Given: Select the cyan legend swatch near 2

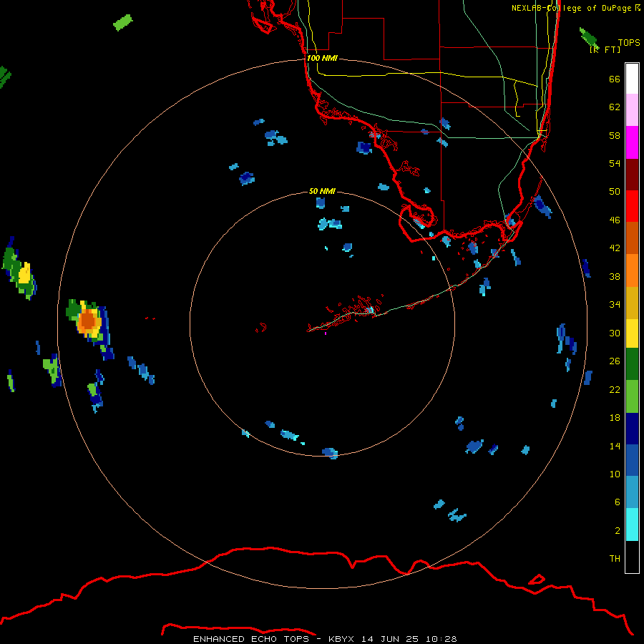Looking at the screenshot, I should click(x=632, y=525).
